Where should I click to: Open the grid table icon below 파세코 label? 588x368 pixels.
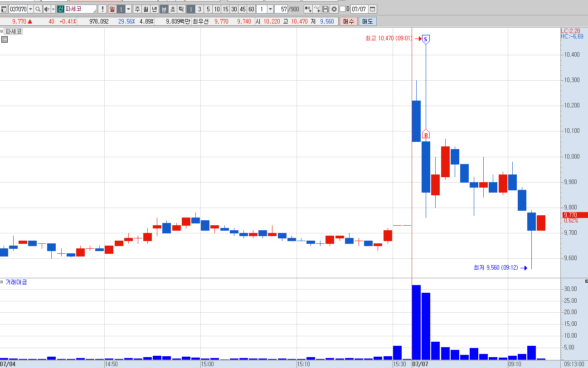[5, 39]
